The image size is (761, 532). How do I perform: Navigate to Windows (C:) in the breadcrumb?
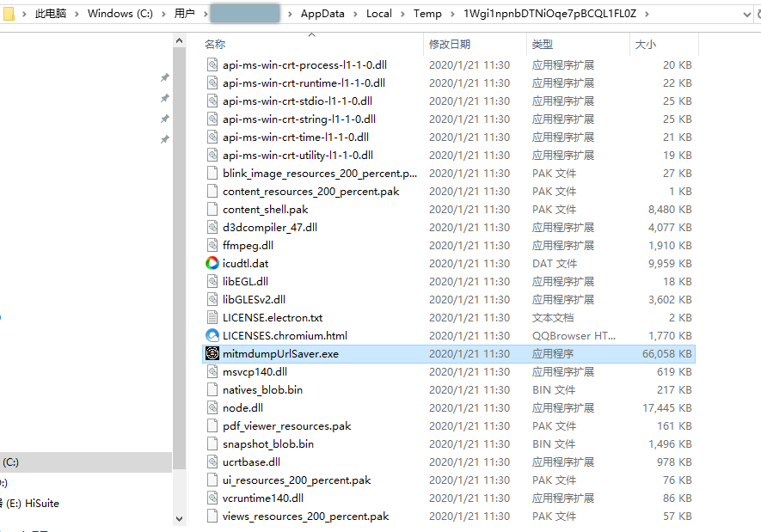120,14
